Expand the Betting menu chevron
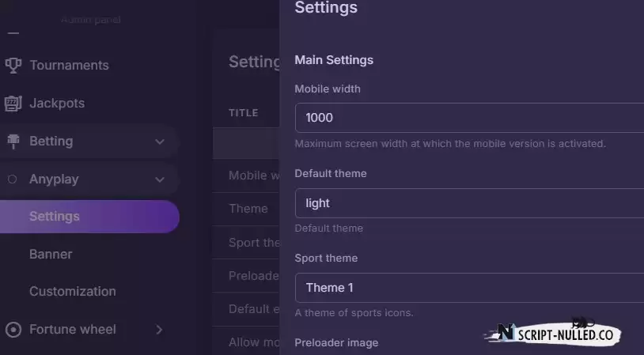Viewport: 644px width, 355px height. 160,142
